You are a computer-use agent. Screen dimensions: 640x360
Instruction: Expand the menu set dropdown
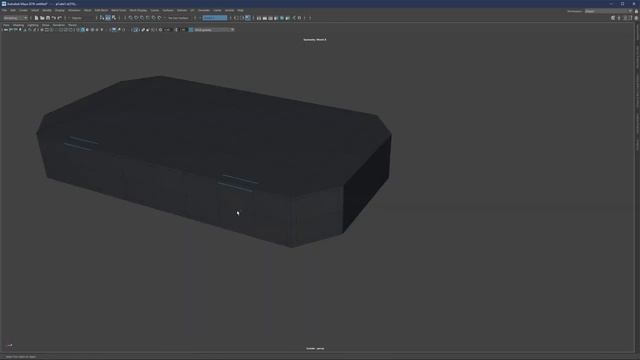coord(15,18)
